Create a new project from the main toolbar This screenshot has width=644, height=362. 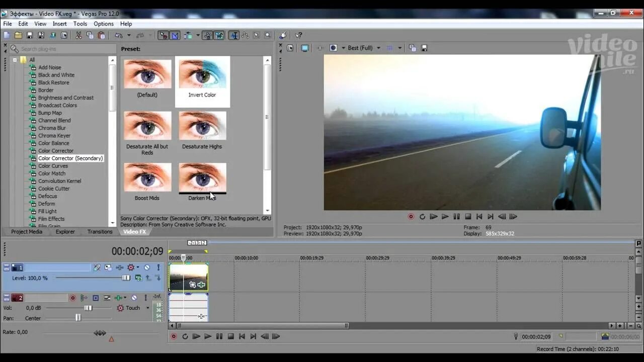[x=7, y=35]
